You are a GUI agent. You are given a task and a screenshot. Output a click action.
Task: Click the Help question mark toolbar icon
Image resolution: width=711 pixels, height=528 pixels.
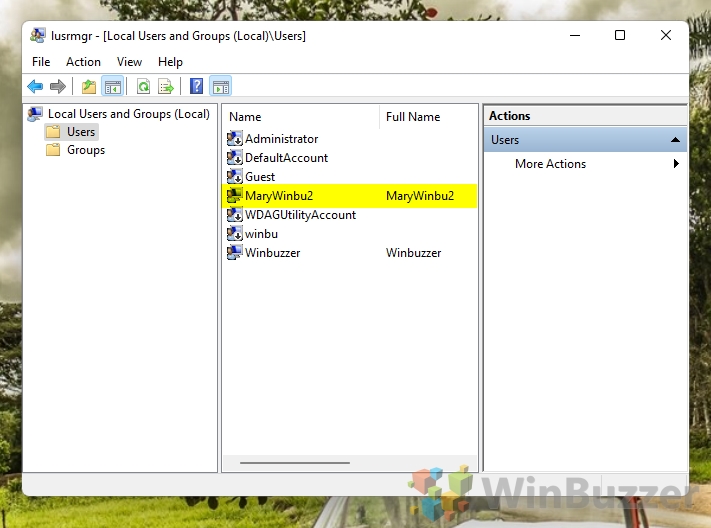point(196,86)
